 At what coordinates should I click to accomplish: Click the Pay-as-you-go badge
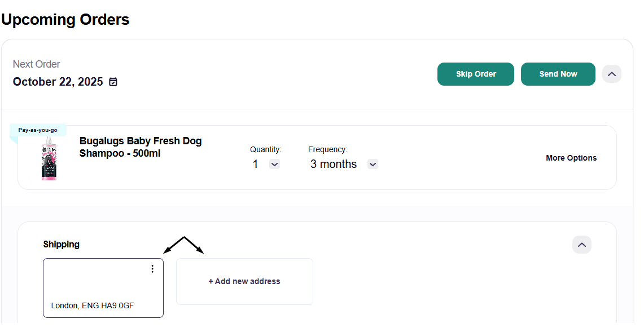point(38,130)
